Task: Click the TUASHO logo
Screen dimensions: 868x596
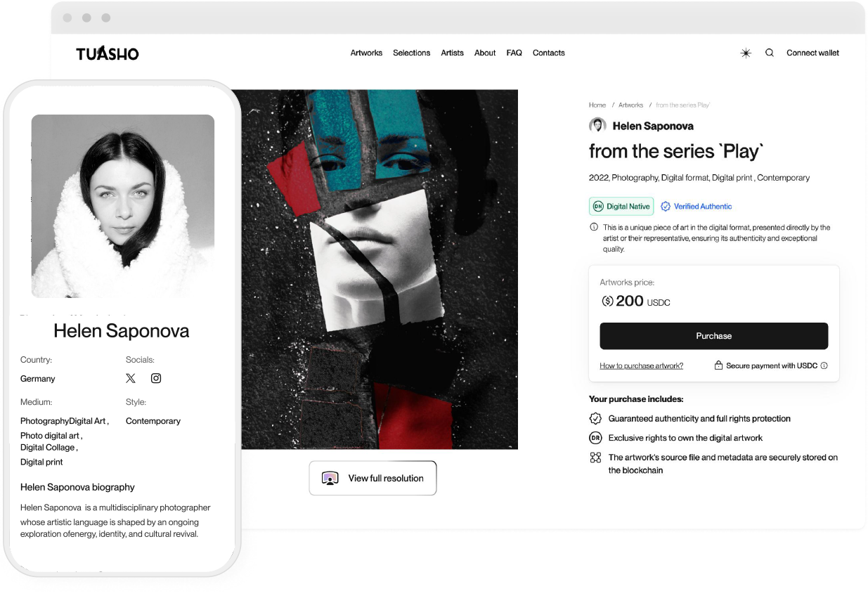Action: (x=108, y=53)
